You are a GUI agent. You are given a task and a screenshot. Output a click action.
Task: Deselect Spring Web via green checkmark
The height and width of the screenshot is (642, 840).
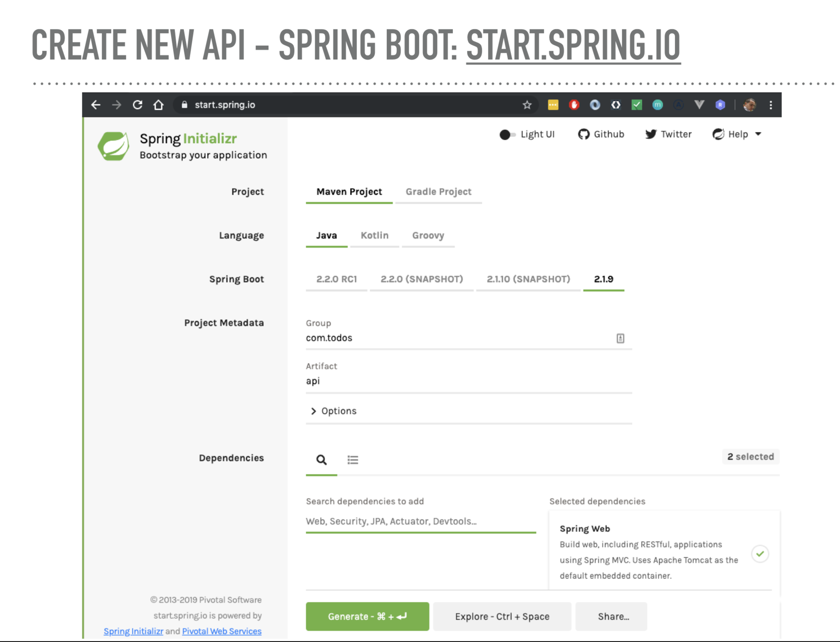(x=760, y=554)
